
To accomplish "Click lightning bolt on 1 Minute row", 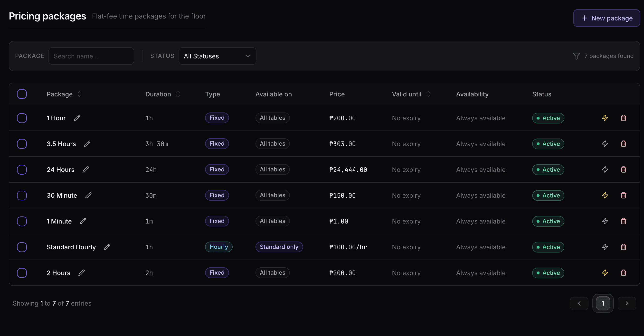I will (x=605, y=221).
